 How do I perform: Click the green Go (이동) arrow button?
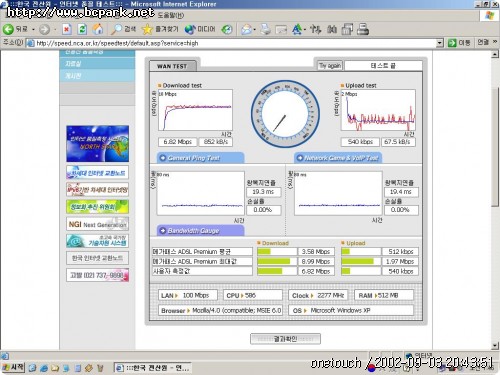pyautogui.click(x=459, y=43)
